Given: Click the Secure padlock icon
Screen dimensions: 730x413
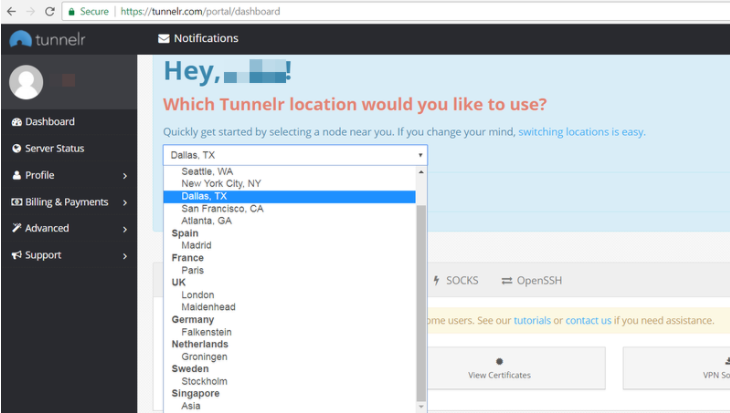Looking at the screenshot, I should click(71, 12).
